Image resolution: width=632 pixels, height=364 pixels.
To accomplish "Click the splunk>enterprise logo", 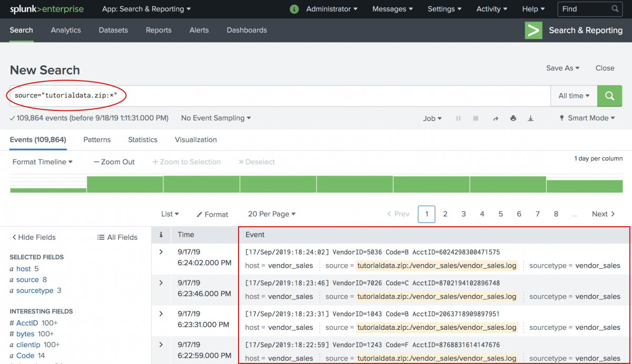I will [x=46, y=9].
